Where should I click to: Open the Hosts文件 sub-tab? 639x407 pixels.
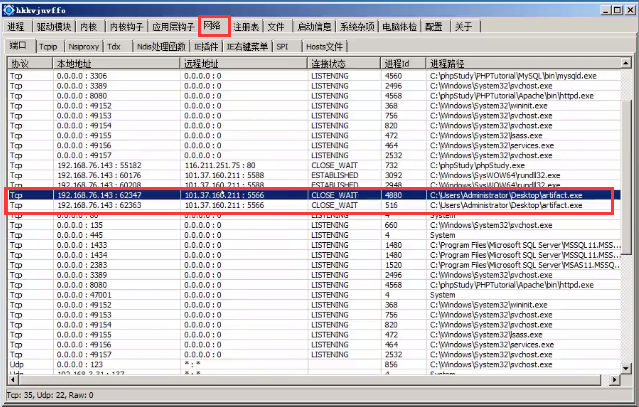[x=324, y=46]
